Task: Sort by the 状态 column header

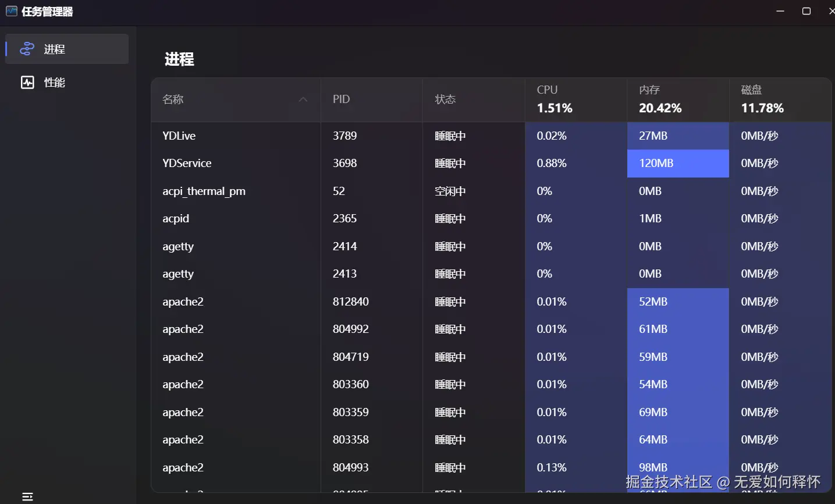Action: [474, 100]
